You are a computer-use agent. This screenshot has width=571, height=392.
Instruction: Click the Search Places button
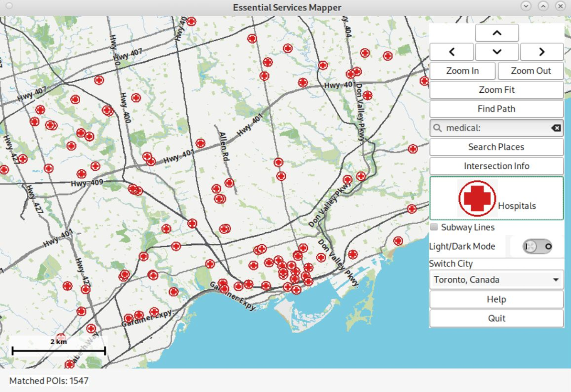(x=497, y=147)
